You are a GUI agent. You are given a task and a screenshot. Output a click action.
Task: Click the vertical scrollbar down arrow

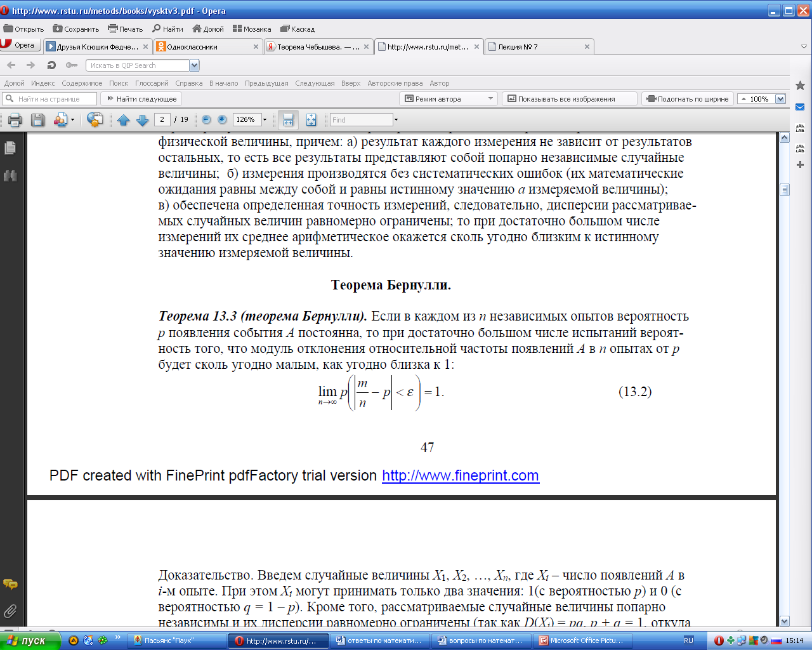[x=785, y=621]
